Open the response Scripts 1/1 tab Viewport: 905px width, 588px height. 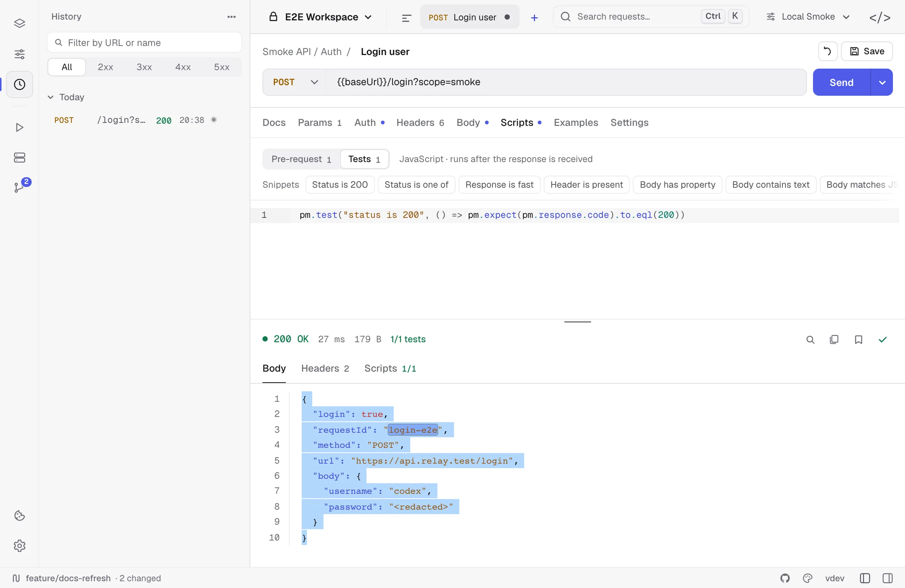pyautogui.click(x=390, y=369)
